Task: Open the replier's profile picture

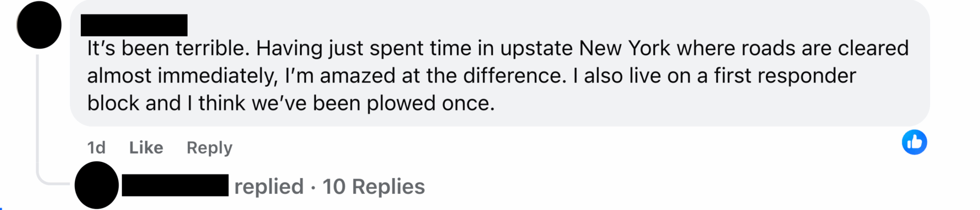Action: (96, 186)
